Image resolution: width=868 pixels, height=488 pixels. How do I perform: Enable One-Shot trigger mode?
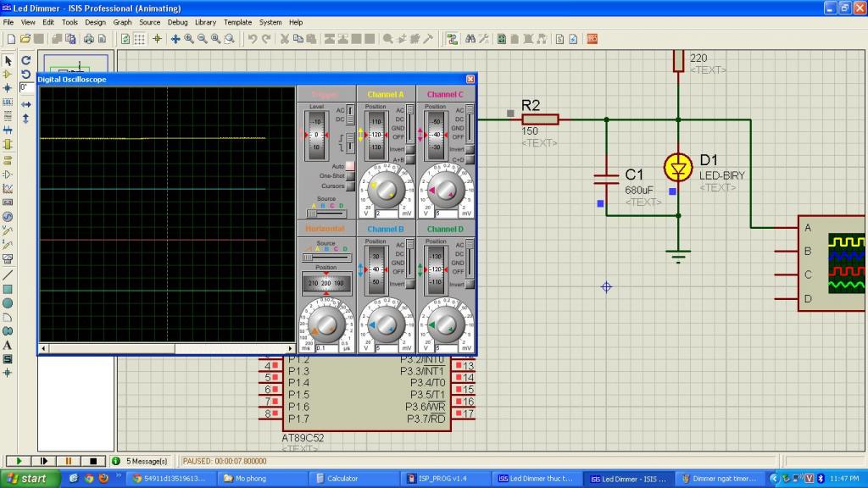(349, 176)
